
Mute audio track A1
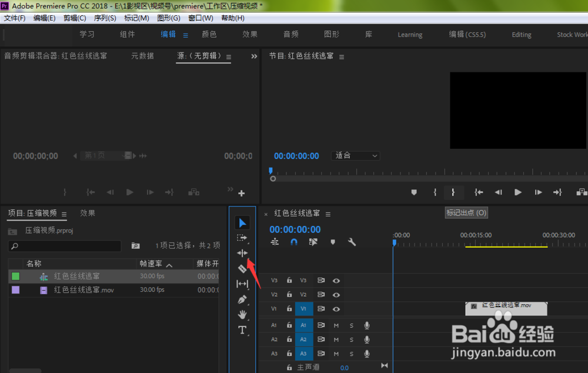click(336, 325)
